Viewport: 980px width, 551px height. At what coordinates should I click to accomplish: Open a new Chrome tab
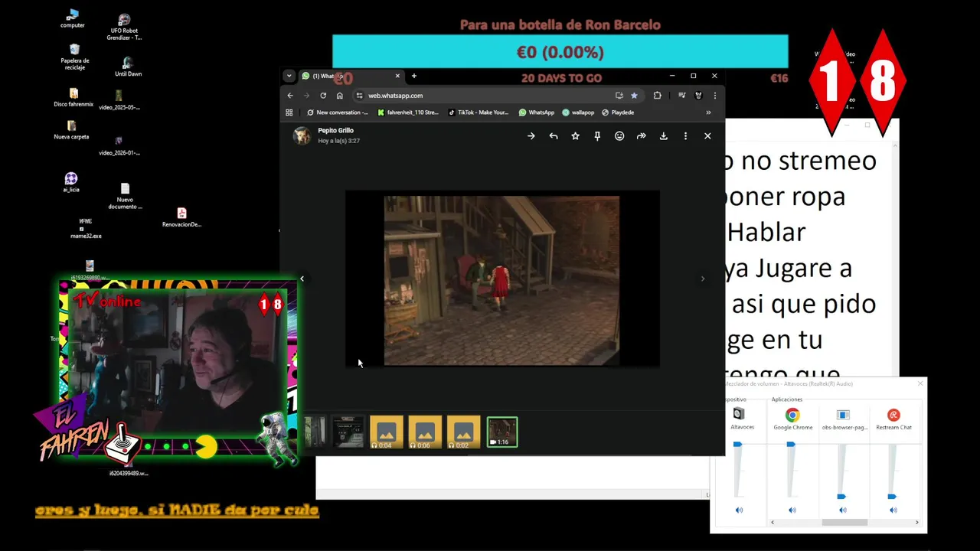[414, 76]
